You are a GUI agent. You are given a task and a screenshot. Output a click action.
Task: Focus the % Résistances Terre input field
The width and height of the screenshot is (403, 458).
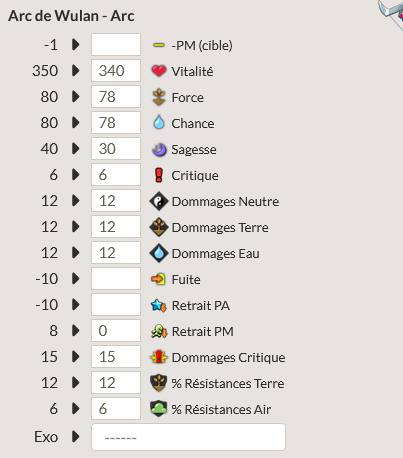pos(116,382)
